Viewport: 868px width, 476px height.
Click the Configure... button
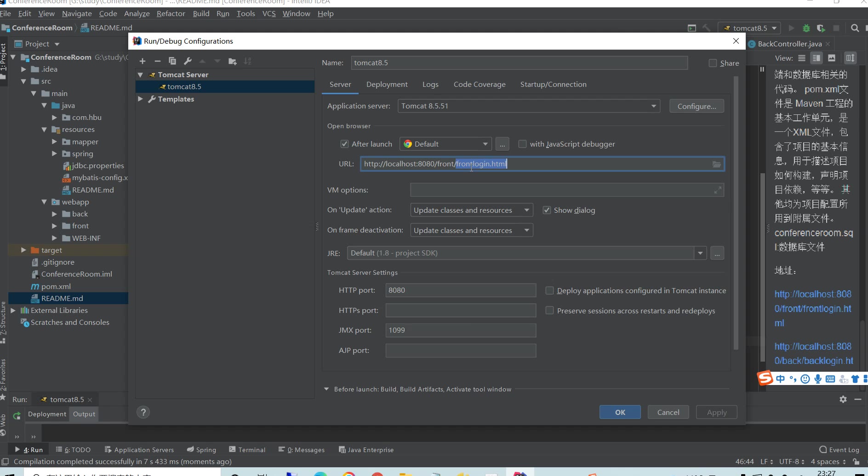point(697,106)
